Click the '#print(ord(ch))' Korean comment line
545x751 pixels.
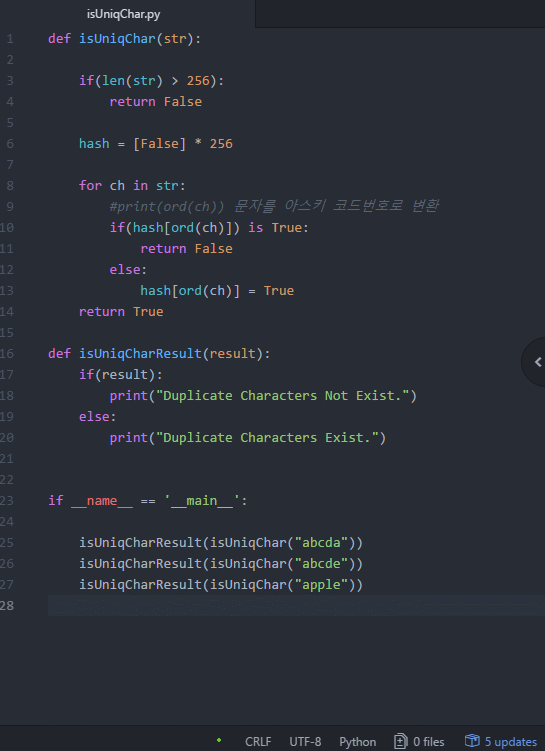274,206
